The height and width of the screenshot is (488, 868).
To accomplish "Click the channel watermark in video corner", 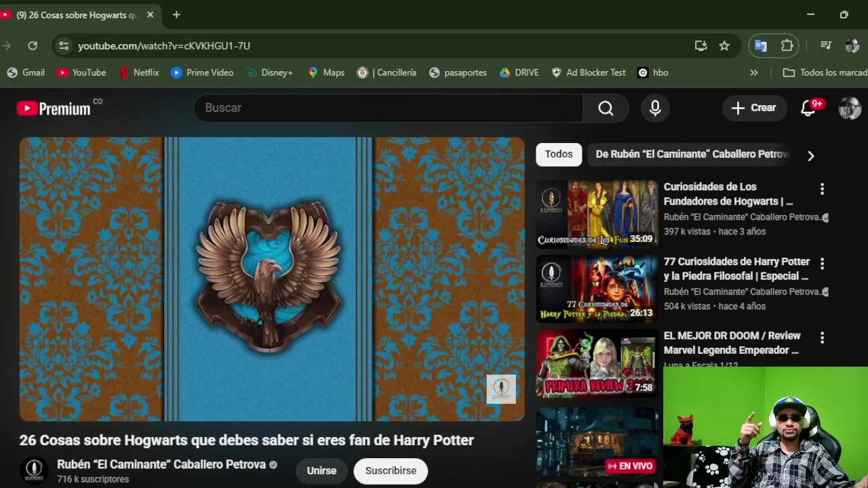I will pyautogui.click(x=501, y=389).
